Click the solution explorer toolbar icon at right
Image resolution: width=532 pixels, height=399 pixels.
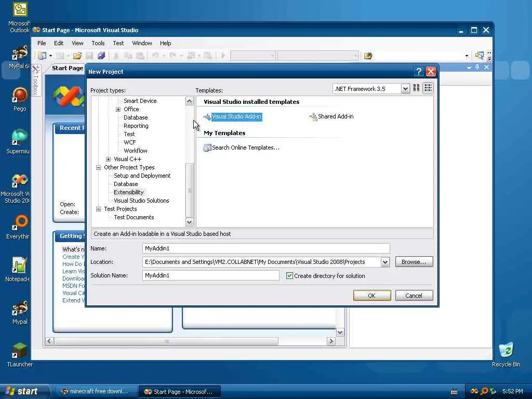pyautogui.click(x=479, y=55)
